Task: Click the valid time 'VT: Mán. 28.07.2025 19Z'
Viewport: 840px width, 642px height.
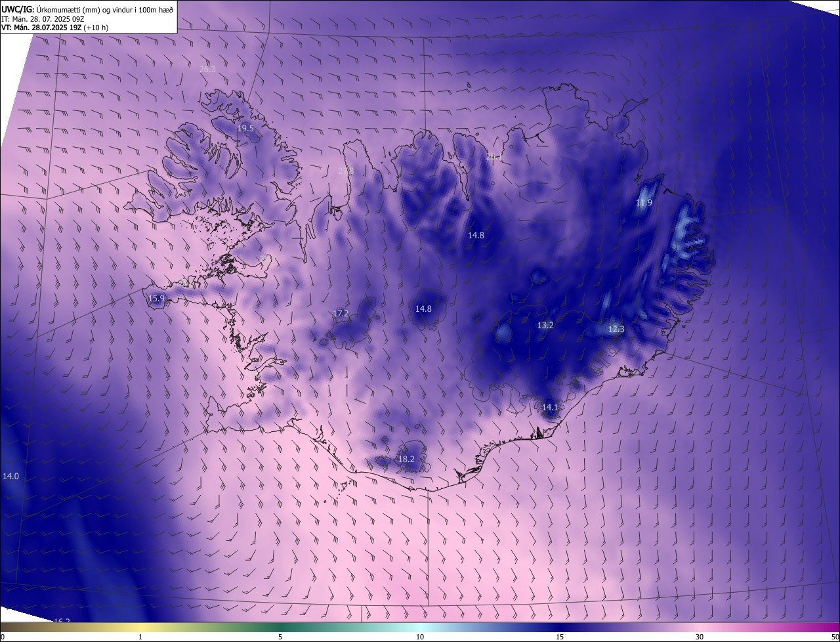Action: (41, 28)
